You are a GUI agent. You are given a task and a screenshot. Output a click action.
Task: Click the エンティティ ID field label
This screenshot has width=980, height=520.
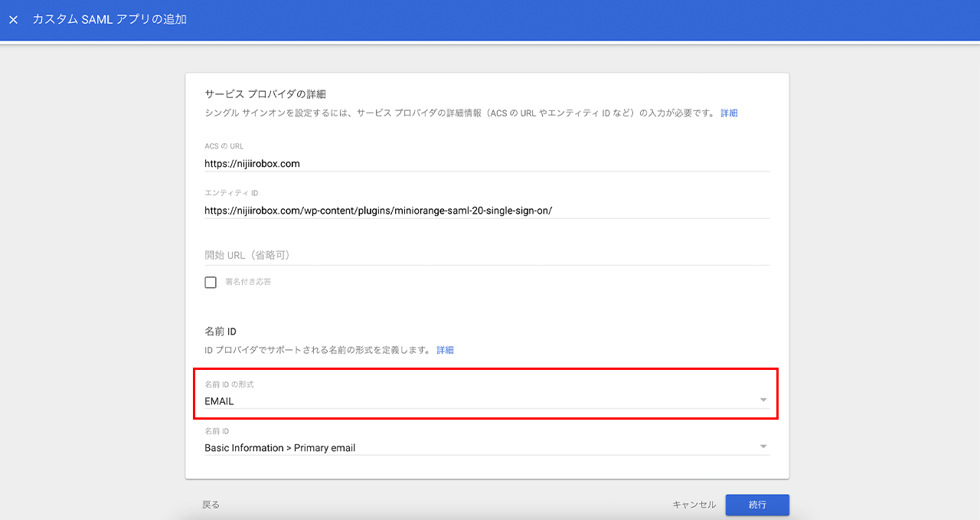click(231, 193)
